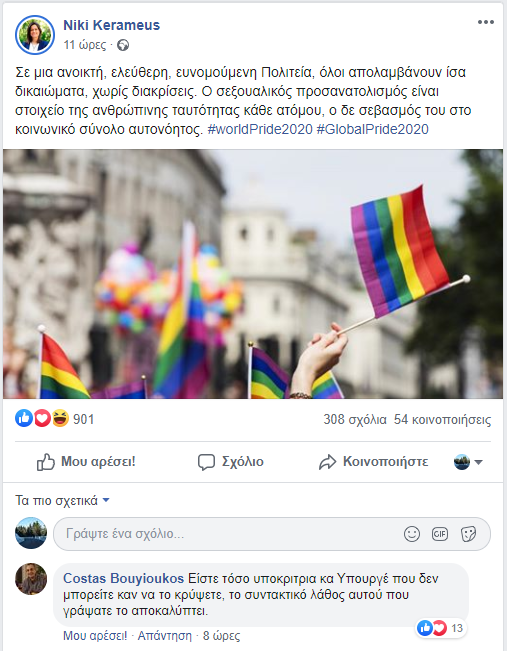Click the speech bubble Σχόλιο icon
Image resolution: width=507 pixels, height=651 pixels.
click(206, 462)
